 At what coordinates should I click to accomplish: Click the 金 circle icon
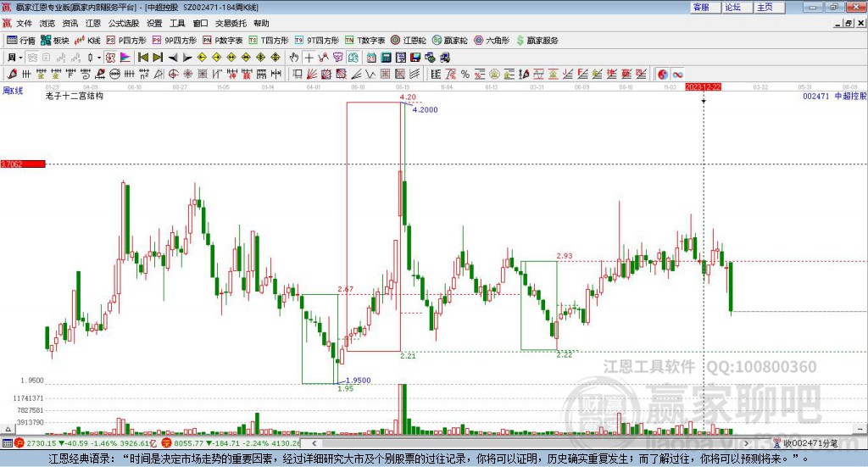[494, 74]
